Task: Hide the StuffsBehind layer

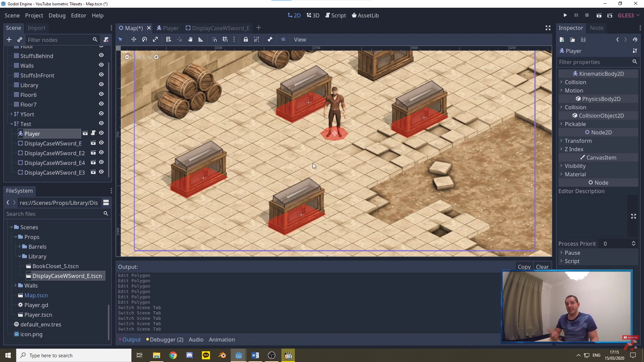Action: click(101, 55)
